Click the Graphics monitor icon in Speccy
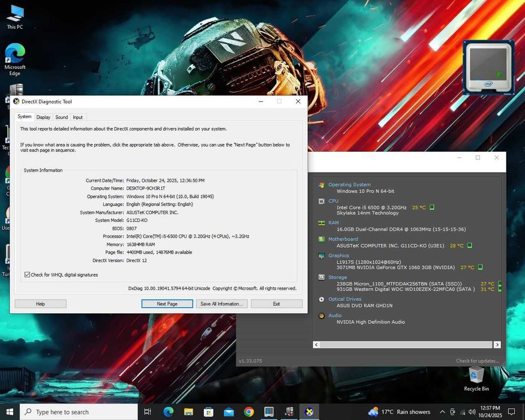Image resolution: width=525 pixels, height=420 pixels. tap(322, 256)
